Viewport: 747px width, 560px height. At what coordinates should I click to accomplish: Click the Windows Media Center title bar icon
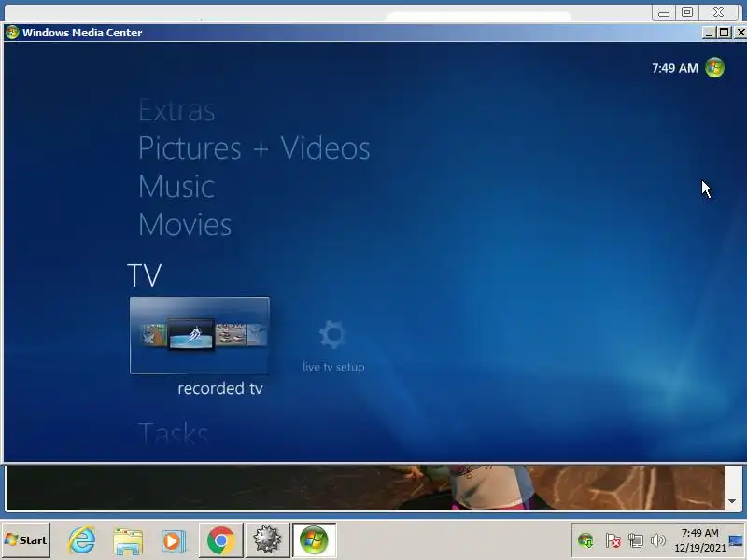pyautogui.click(x=12, y=33)
